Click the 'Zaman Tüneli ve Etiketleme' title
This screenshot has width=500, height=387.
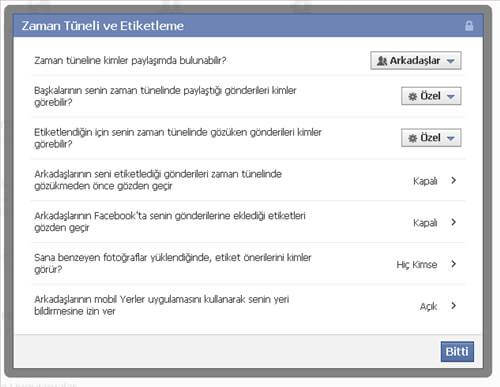click(103, 26)
